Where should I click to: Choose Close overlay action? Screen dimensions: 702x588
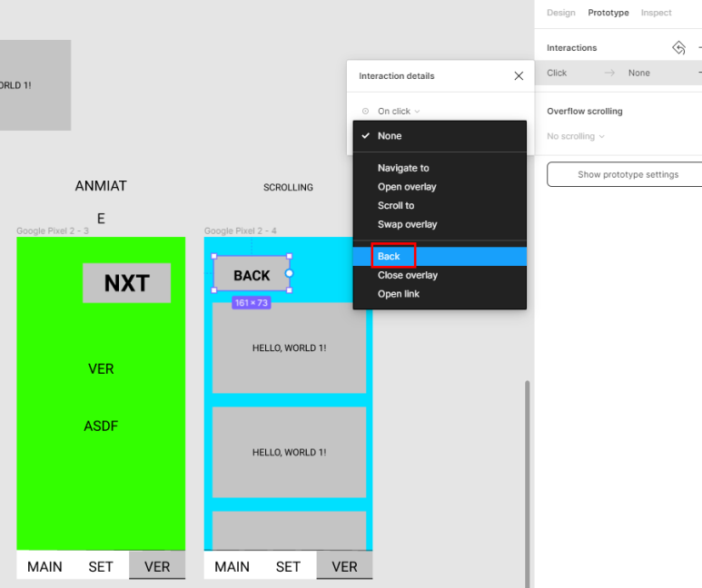tap(440, 275)
